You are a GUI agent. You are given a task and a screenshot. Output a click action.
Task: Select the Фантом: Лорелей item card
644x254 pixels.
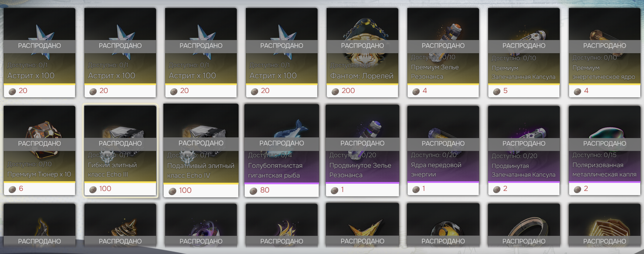click(362, 53)
